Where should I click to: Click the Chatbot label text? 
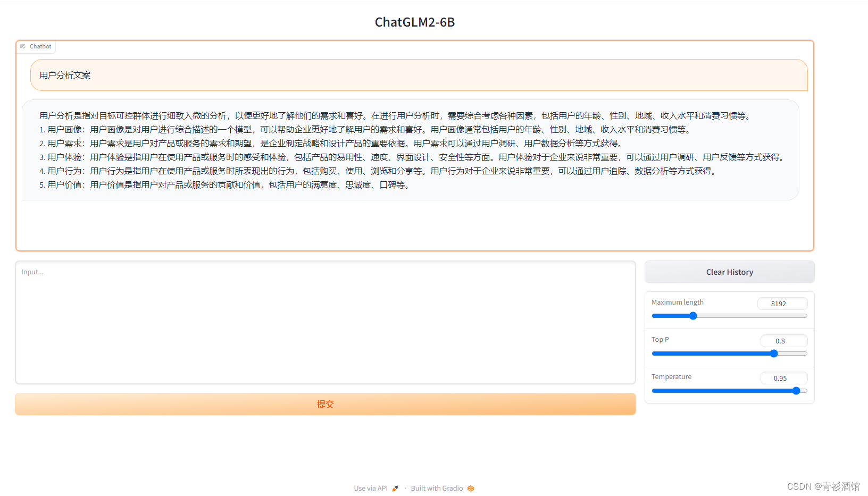coord(40,47)
